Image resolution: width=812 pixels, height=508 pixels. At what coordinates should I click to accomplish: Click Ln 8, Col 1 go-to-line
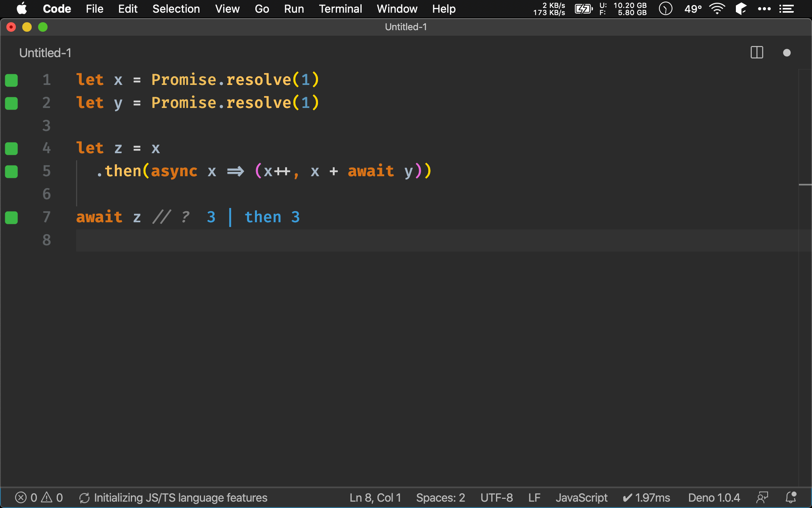375,497
